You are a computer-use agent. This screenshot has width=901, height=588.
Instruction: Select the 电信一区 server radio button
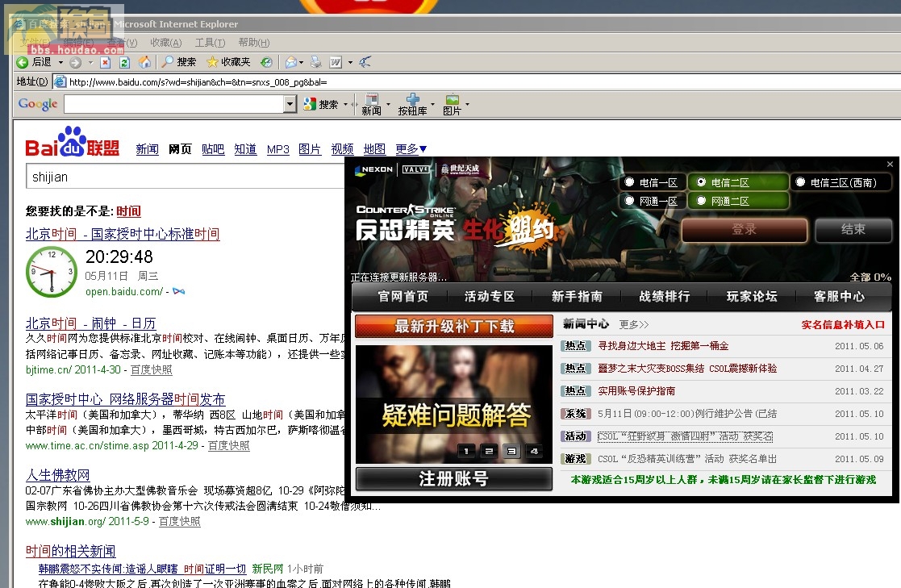coord(629,182)
